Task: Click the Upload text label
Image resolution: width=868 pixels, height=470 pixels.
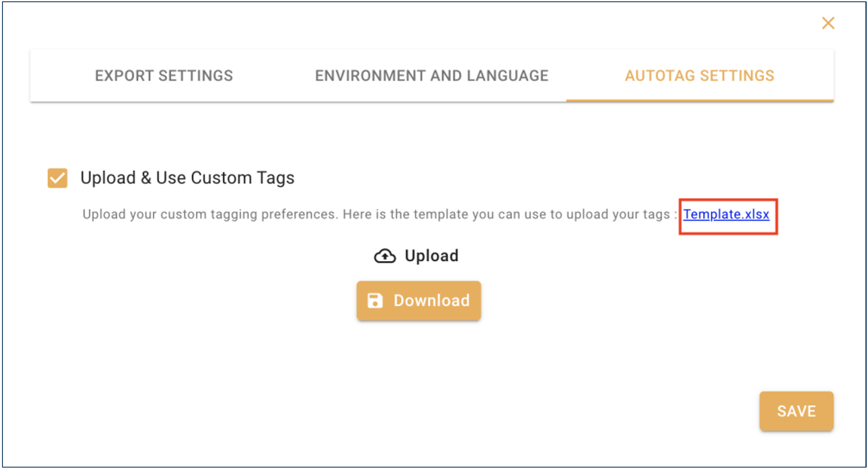Action: (x=431, y=256)
